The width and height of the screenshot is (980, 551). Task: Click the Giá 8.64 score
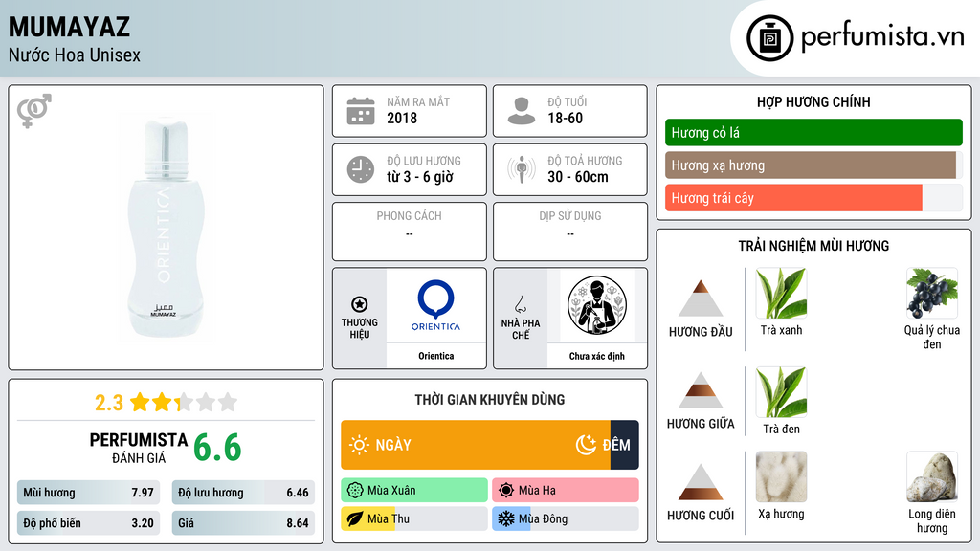pyautogui.click(x=243, y=523)
